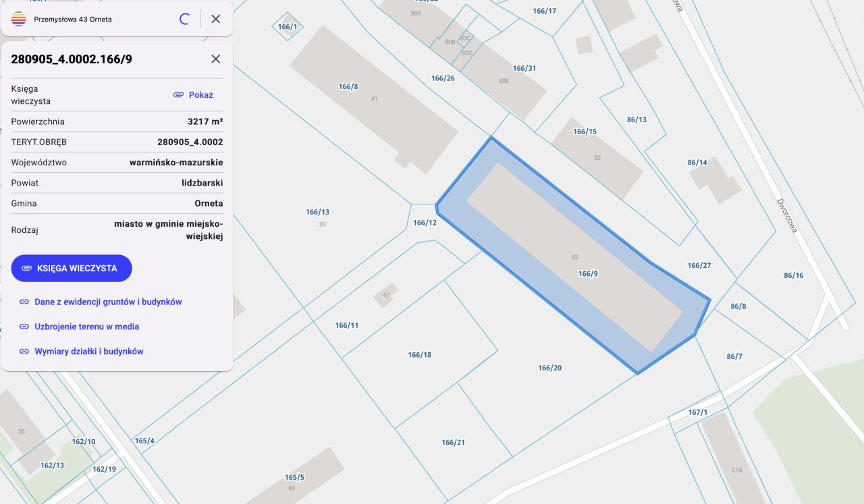Clear the search field with X icon
This screenshot has height=504, width=864.
click(x=216, y=19)
